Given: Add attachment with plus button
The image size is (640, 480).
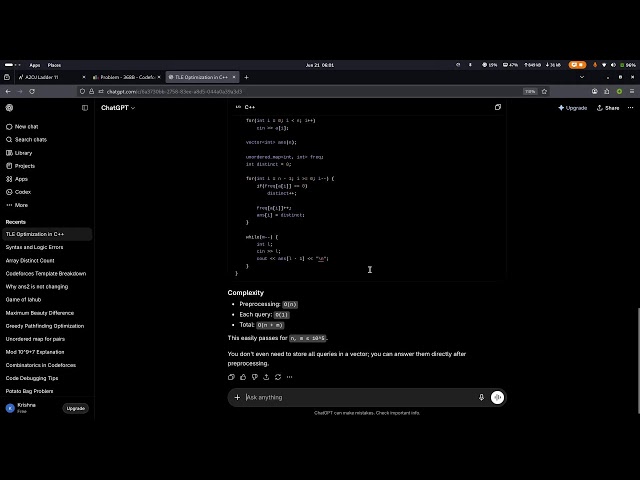Looking at the screenshot, I should point(237,397).
